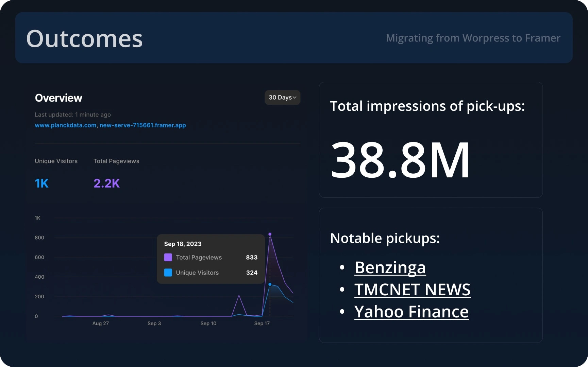Click the 38.8M total impressions figure
The width and height of the screenshot is (588, 367).
(400, 160)
